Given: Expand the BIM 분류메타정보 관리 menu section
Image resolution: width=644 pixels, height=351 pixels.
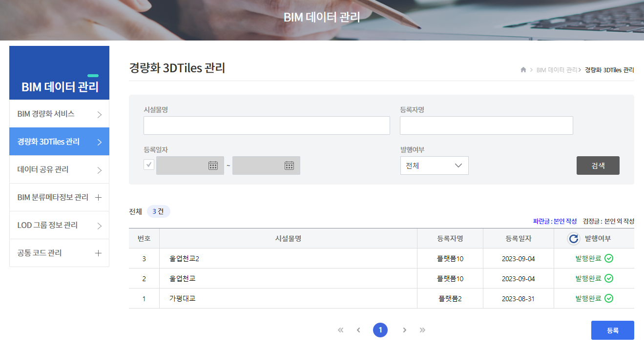Looking at the screenshot, I should click(59, 197).
